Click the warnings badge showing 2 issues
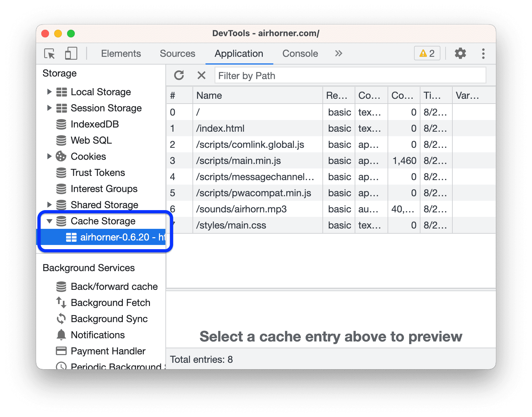Viewport: 532px width, 417px height. (x=427, y=53)
